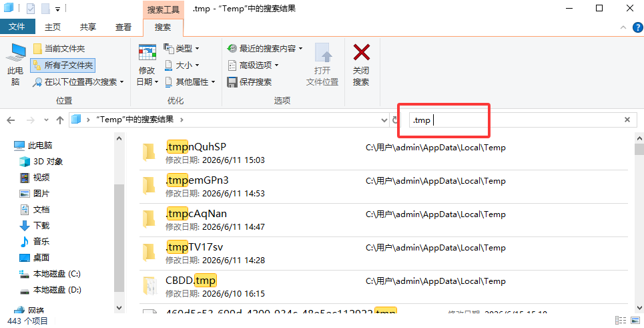The height and width of the screenshot is (328, 644).
Task: Open 在以下位置再次搜索 dropdown
Action: click(78, 82)
